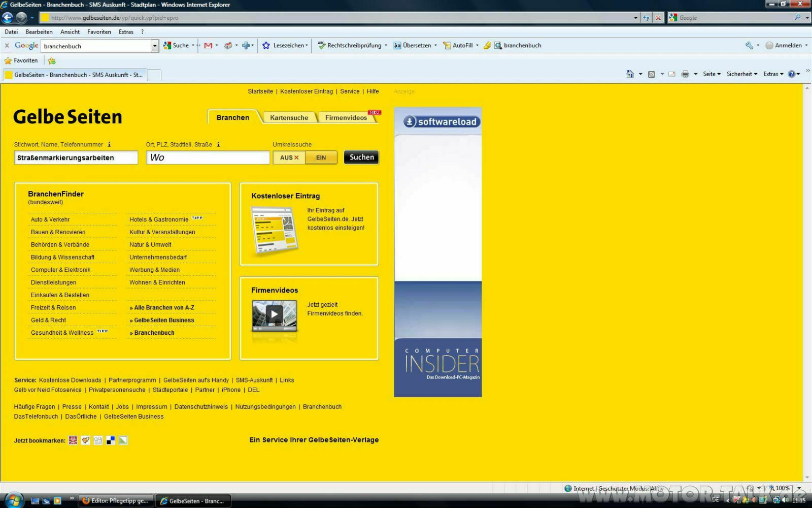Open the Ansicht menu

(x=70, y=31)
